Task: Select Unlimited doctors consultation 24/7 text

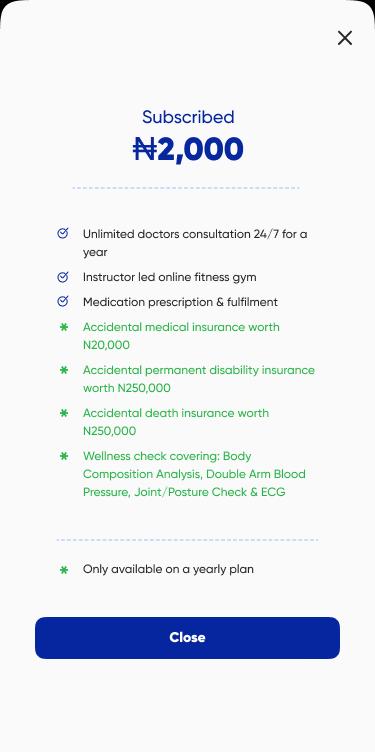Action: click(x=195, y=243)
